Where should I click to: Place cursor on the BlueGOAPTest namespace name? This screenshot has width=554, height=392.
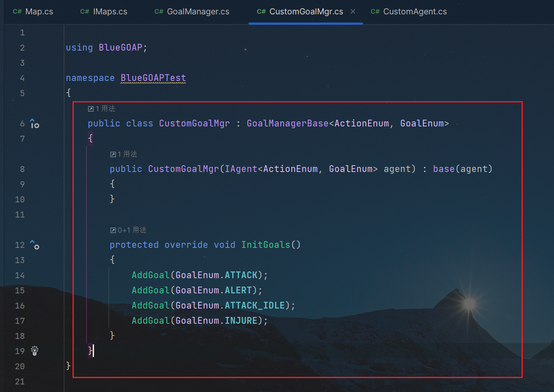pos(153,78)
